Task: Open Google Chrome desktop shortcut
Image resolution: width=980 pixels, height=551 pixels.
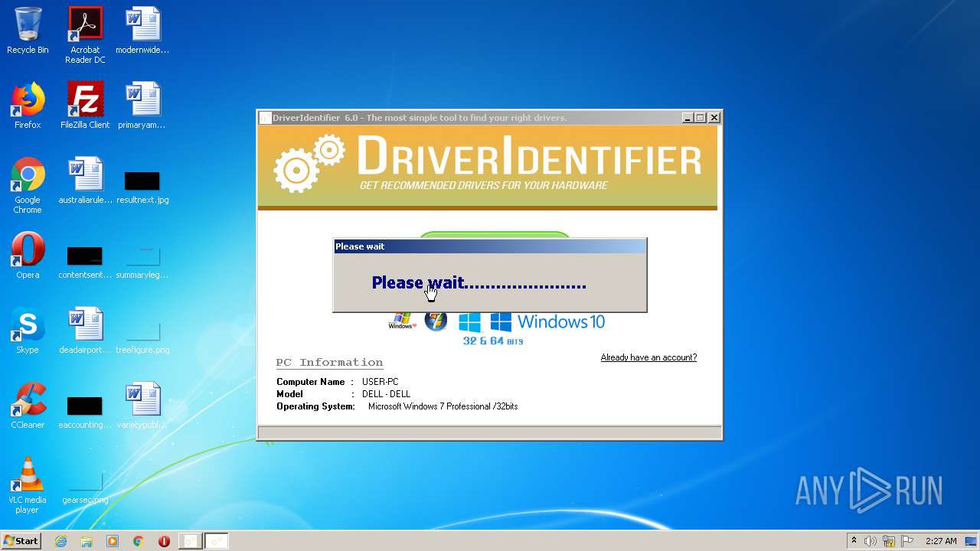Action: coord(28,185)
